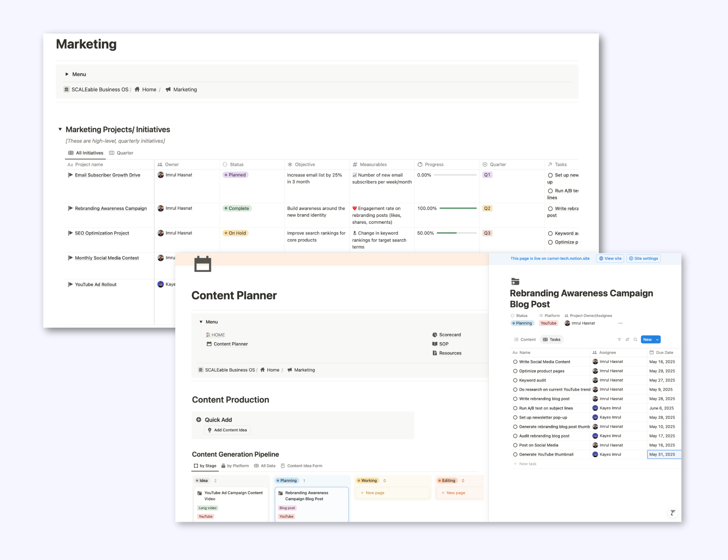The width and height of the screenshot is (728, 560).
Task: Check off the Write Social Media Content task
Action: pos(515,362)
